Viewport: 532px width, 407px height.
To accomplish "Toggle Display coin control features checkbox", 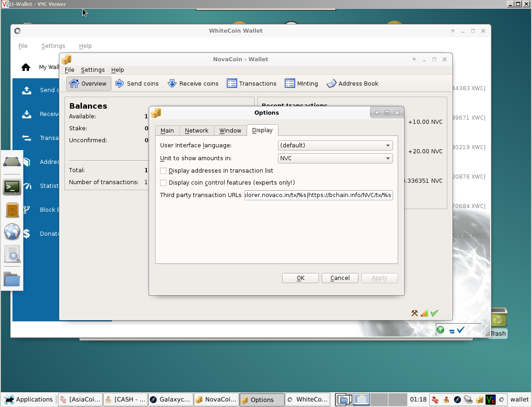I will click(x=163, y=183).
